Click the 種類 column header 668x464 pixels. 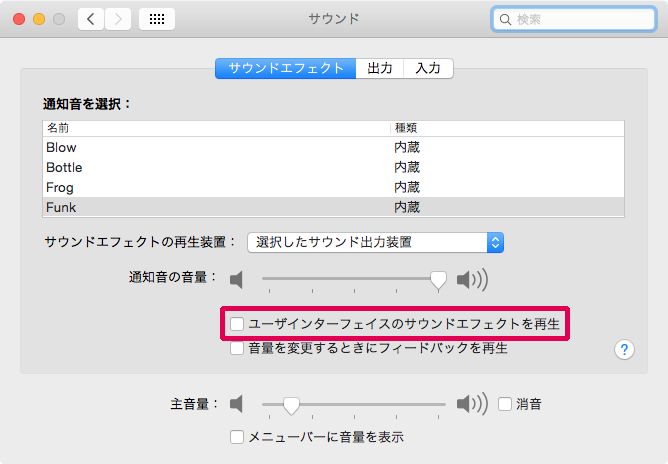[x=507, y=128]
